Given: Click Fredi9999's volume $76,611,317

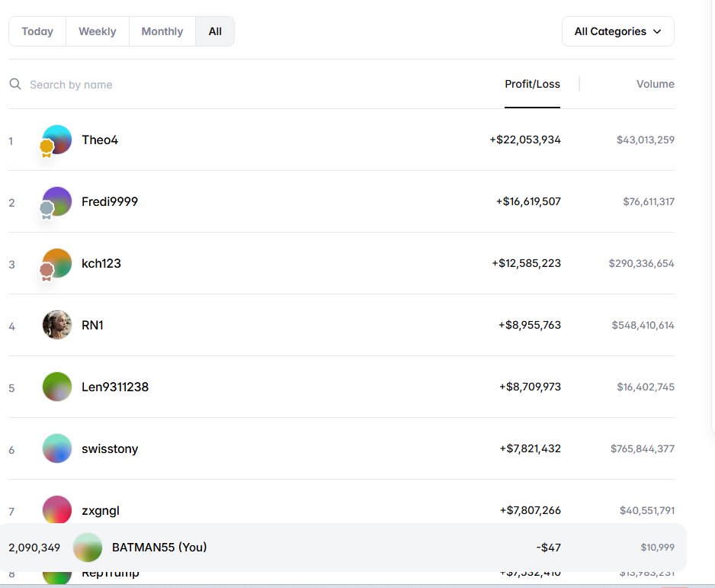Looking at the screenshot, I should coord(649,201).
